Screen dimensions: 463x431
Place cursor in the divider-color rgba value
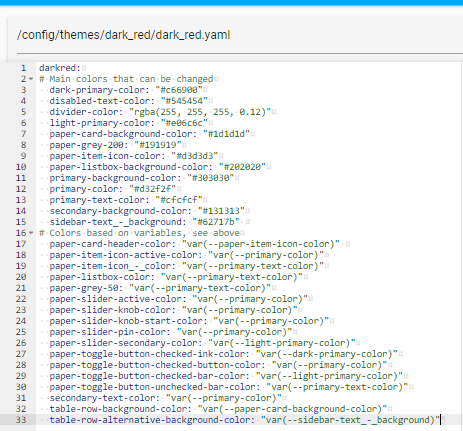[x=200, y=112]
